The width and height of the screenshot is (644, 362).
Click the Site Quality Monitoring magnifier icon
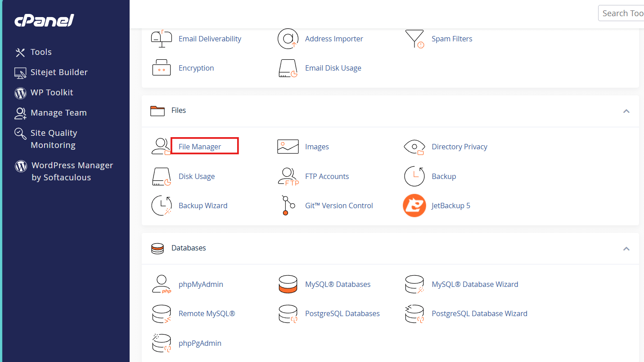pos(20,134)
